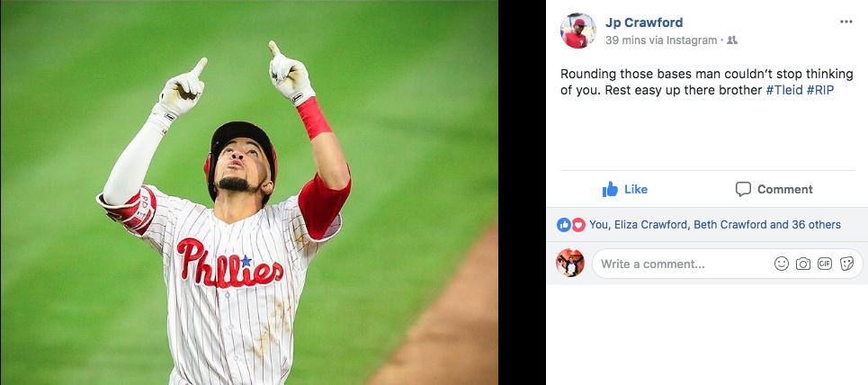Image resolution: width=868 pixels, height=385 pixels.
Task: Open the #Tleid hashtag
Action: click(784, 90)
